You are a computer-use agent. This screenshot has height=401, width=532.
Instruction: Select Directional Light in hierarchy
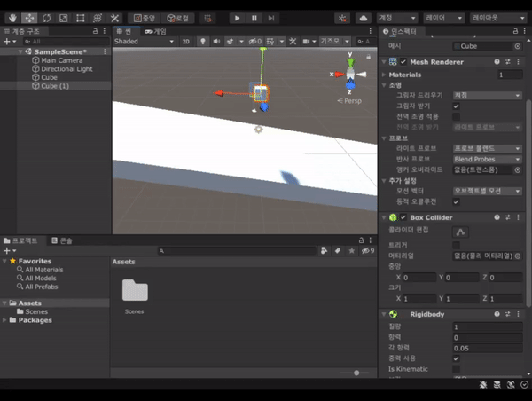(x=66, y=69)
